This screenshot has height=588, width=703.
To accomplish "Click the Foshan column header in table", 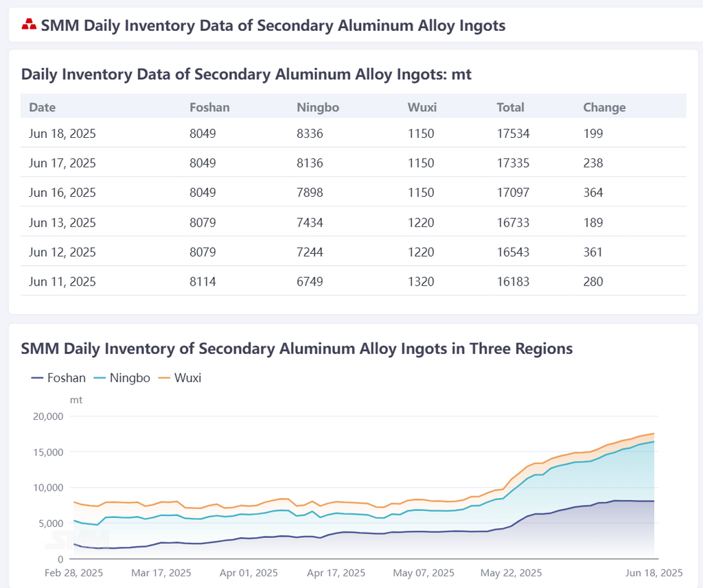I will tap(209, 107).
